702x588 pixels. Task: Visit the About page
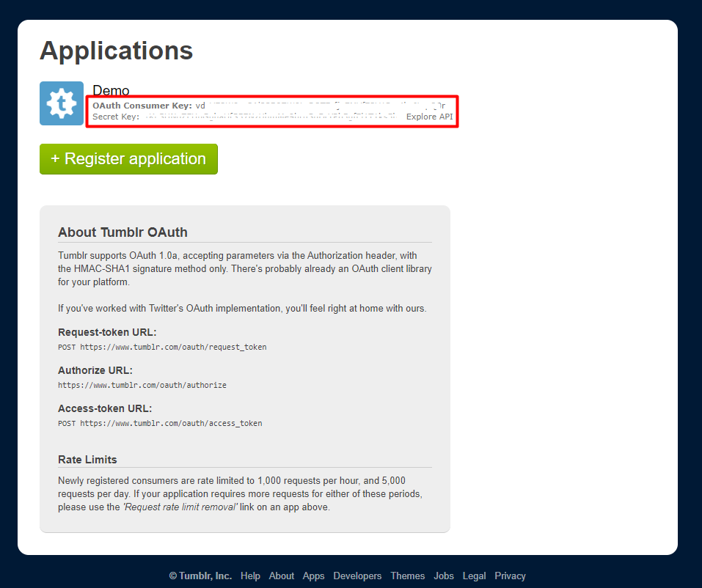point(281,576)
